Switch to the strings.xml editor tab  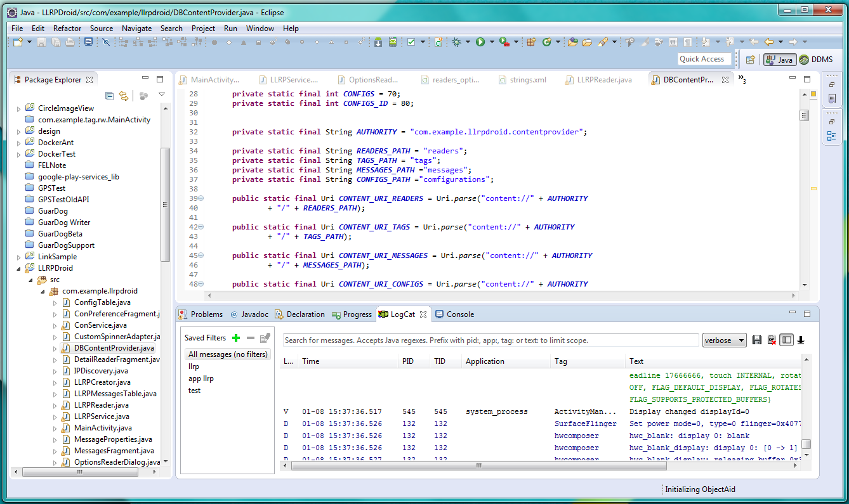pos(522,80)
